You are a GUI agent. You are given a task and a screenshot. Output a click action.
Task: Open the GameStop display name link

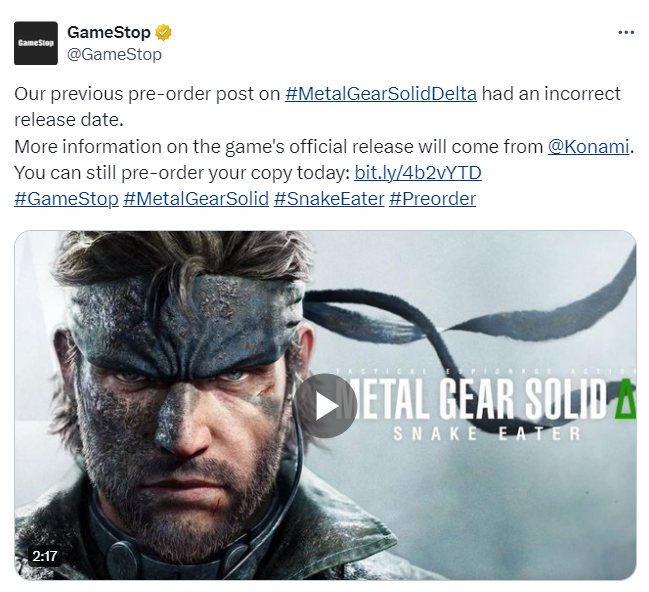coord(109,32)
